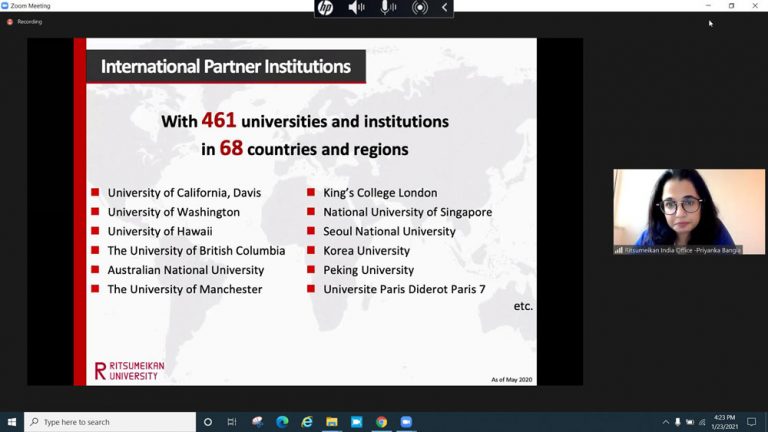768x432 pixels.
Task: Click the participant name label
Action: click(682, 250)
